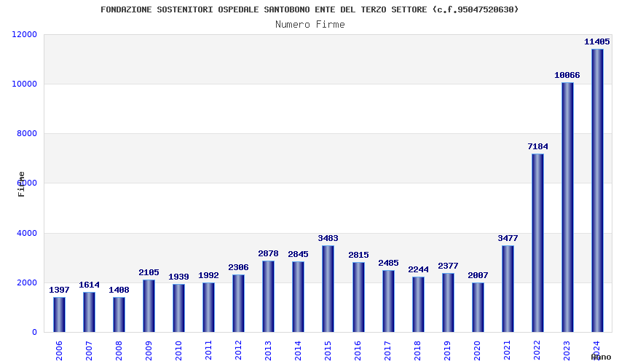Click the value label 1939
Image resolution: width=619 pixels, height=364 pixels.
tap(179, 277)
